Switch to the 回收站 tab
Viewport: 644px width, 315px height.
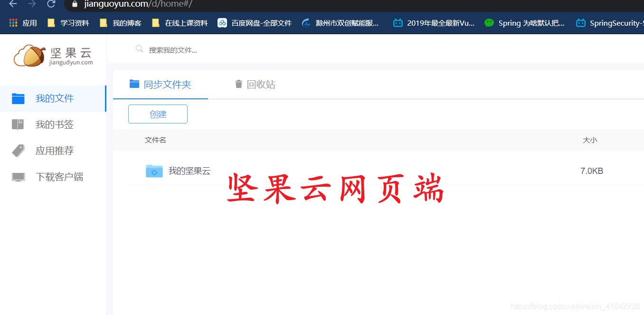tap(255, 85)
